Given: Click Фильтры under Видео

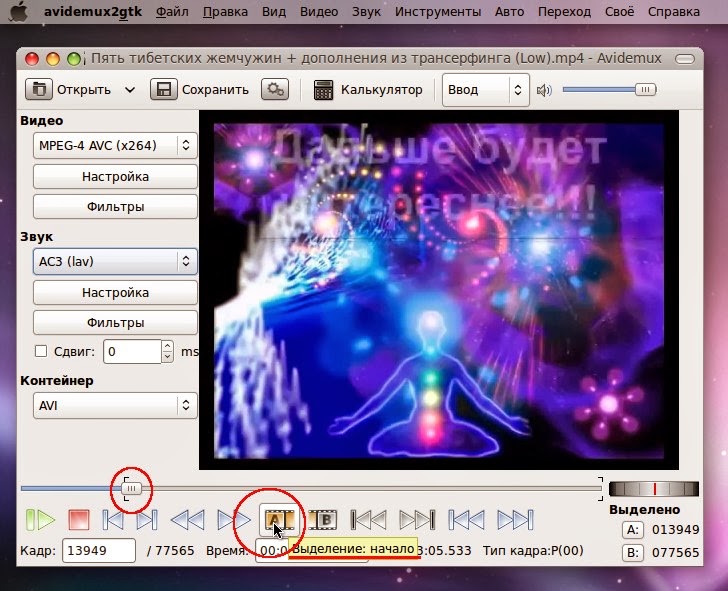Looking at the screenshot, I should (115, 207).
